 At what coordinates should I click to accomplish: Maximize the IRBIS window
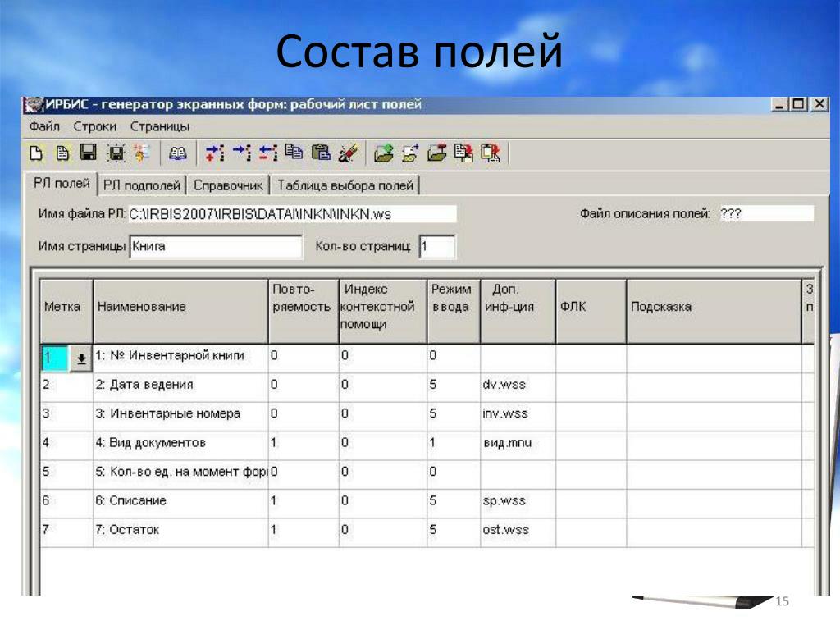point(798,104)
